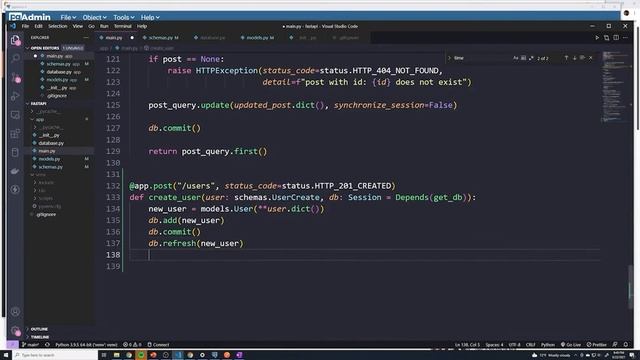Screen dimensions: 640x360
Task: Open main.py in Open Editors list
Action: point(59,56)
